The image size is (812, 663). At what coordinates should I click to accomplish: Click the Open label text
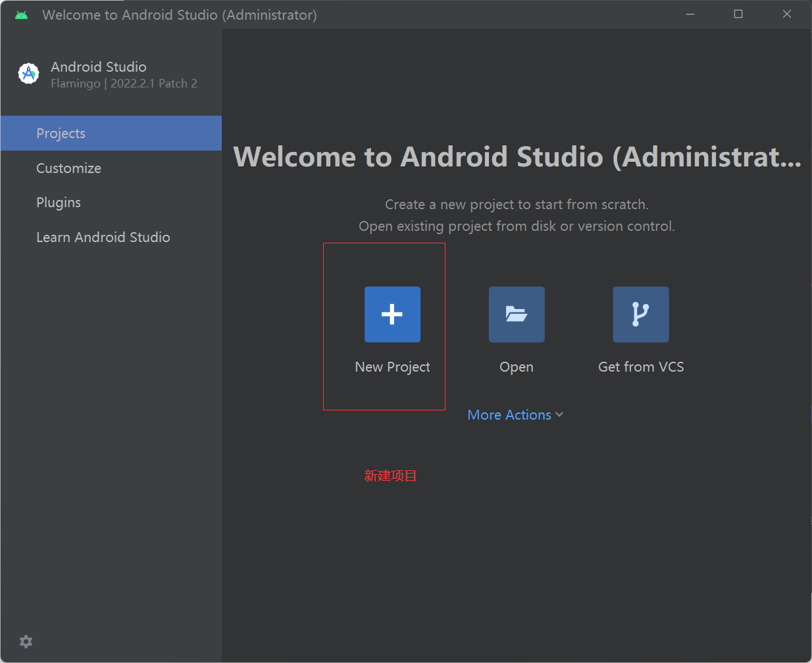[x=517, y=367]
